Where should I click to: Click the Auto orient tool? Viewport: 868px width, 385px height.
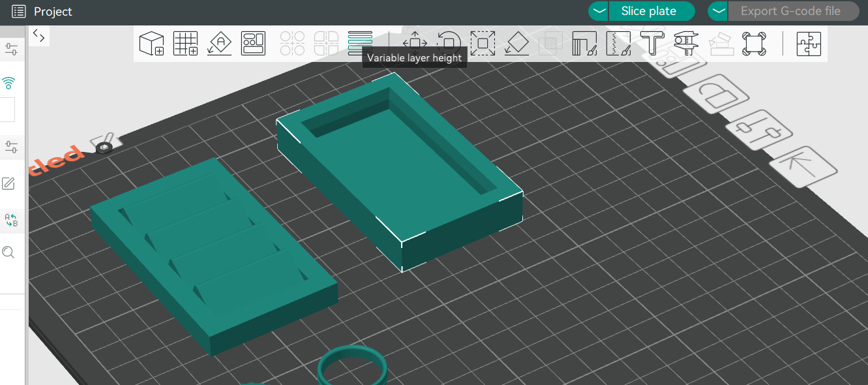click(x=220, y=44)
